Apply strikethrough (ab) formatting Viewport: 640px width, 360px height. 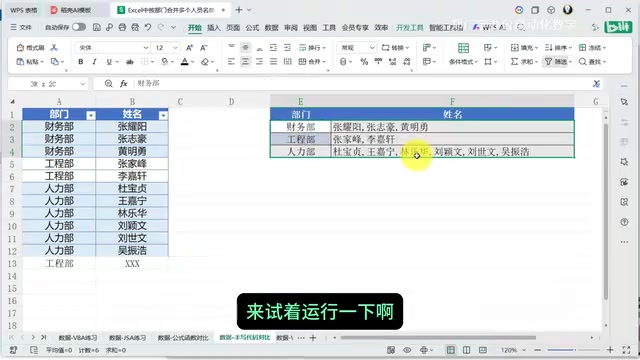pos(129,62)
